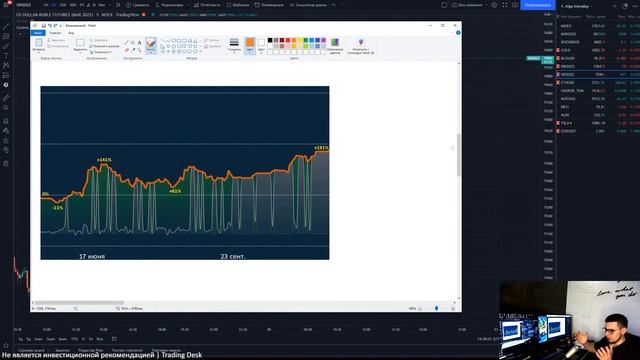Click TradingView remove drawings trash icon
640x360 pixels.
[6, 163]
